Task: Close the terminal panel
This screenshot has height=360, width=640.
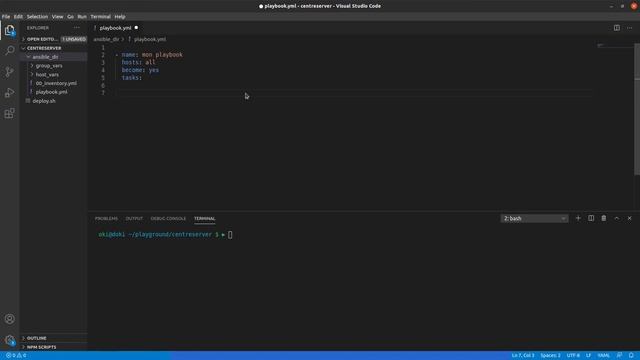Action: pyautogui.click(x=629, y=218)
